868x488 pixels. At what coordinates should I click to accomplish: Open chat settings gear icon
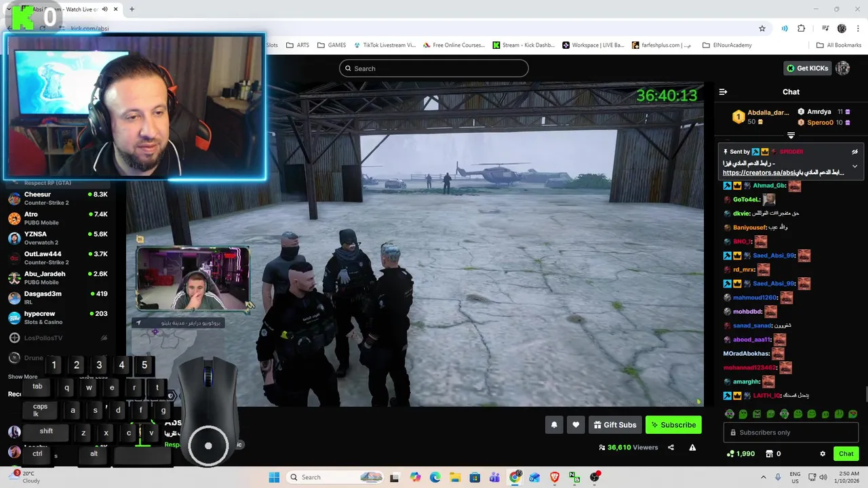823,453
